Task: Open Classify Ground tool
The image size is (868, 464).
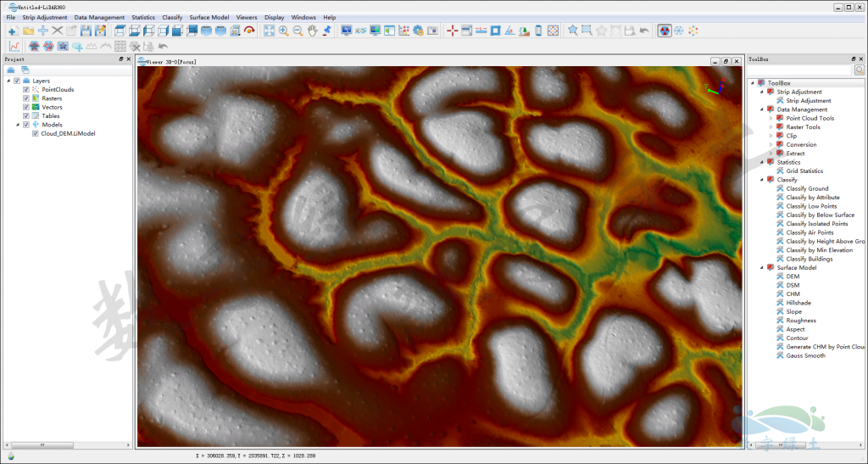Action: click(807, 188)
